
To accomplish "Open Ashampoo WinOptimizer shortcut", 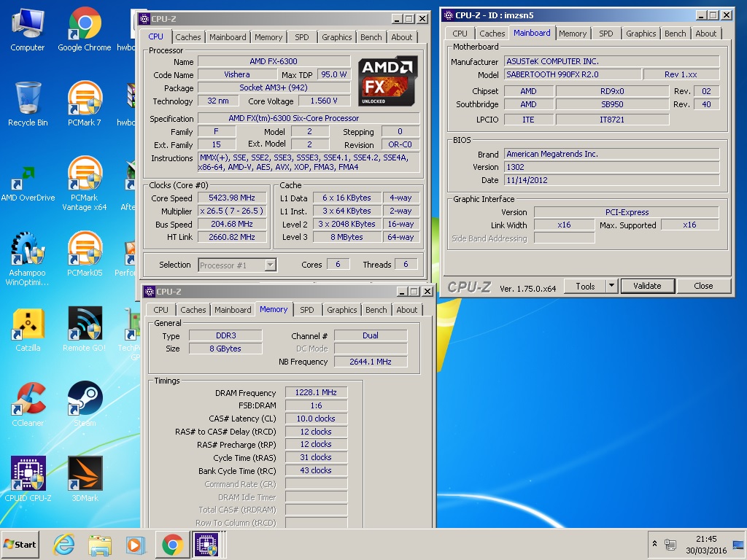I will (x=27, y=259).
